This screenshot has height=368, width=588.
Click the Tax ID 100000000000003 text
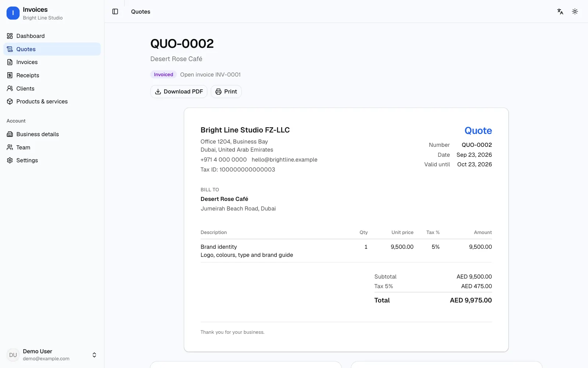coord(238,170)
